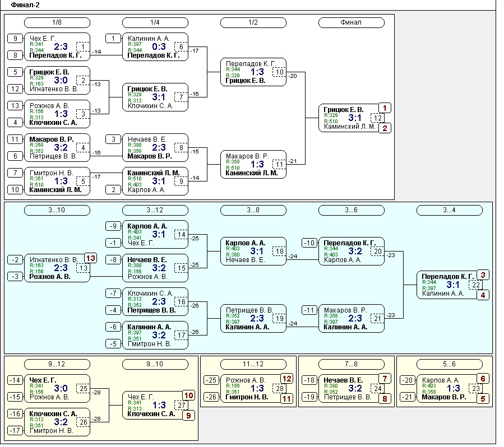Image resolution: width=504 pixels, height=447 pixels.
Task: Select the 1/4 round header
Action: click(155, 22)
